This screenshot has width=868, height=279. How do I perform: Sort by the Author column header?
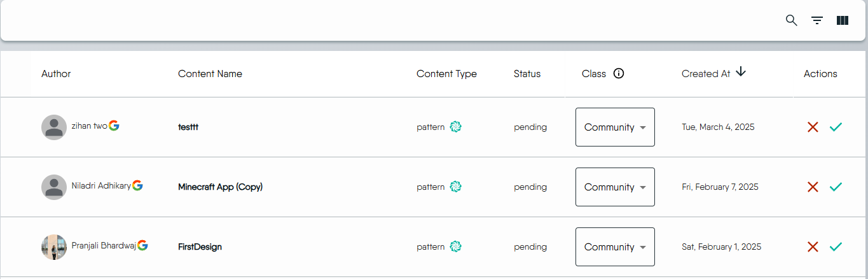56,74
